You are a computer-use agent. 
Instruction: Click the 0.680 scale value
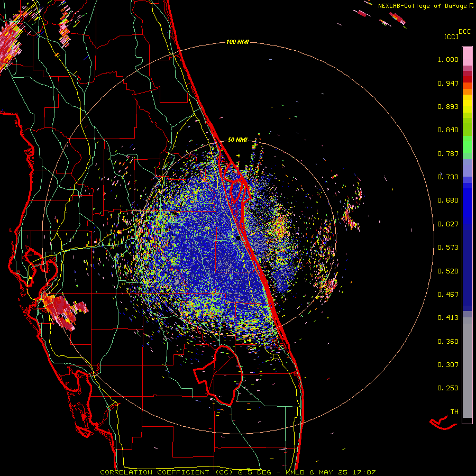click(448, 200)
